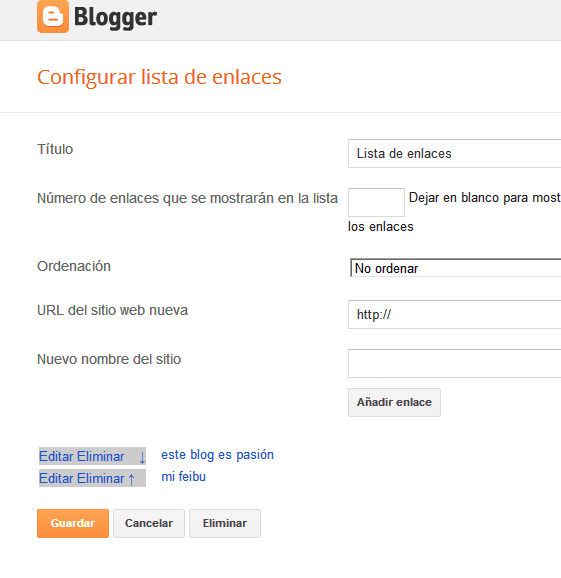561x578 pixels.
Task: Click the Blogger wordmark text
Action: tap(115, 17)
